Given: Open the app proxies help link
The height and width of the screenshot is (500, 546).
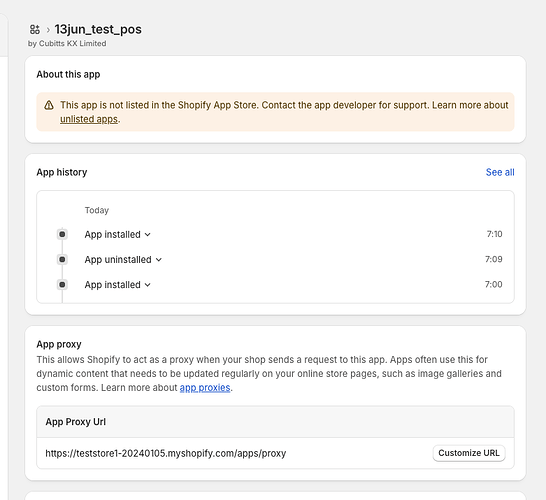Looking at the screenshot, I should [x=205, y=388].
